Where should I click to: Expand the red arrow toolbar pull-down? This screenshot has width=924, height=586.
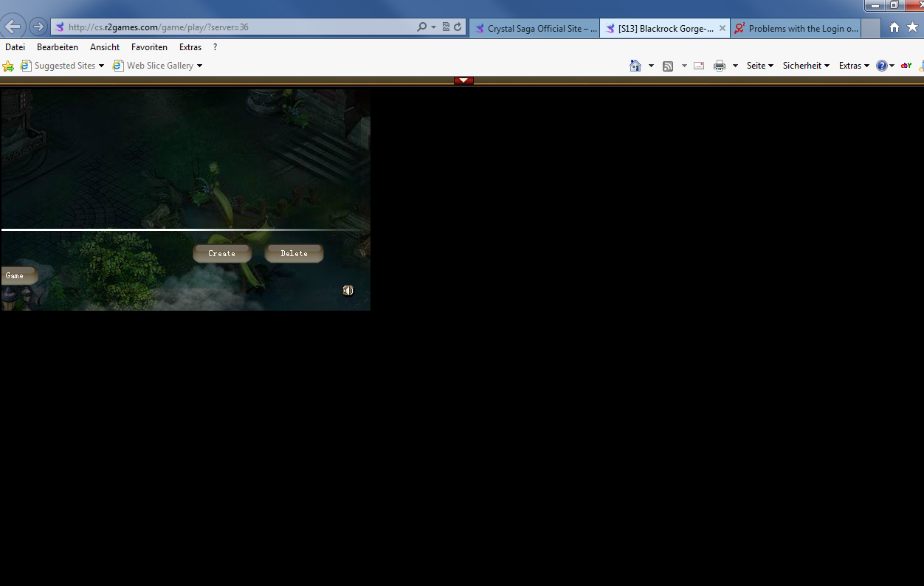pos(463,80)
